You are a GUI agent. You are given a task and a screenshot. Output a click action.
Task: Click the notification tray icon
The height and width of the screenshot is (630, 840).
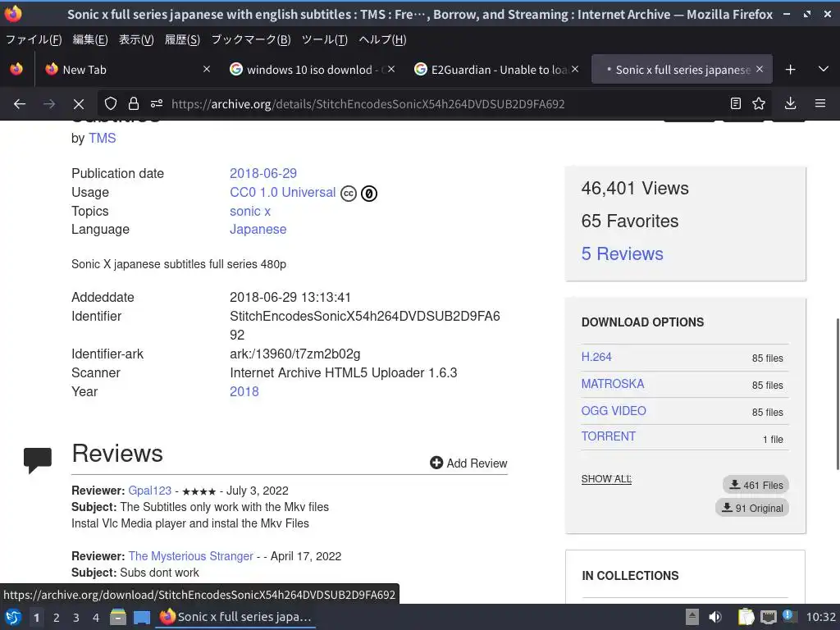(789, 616)
